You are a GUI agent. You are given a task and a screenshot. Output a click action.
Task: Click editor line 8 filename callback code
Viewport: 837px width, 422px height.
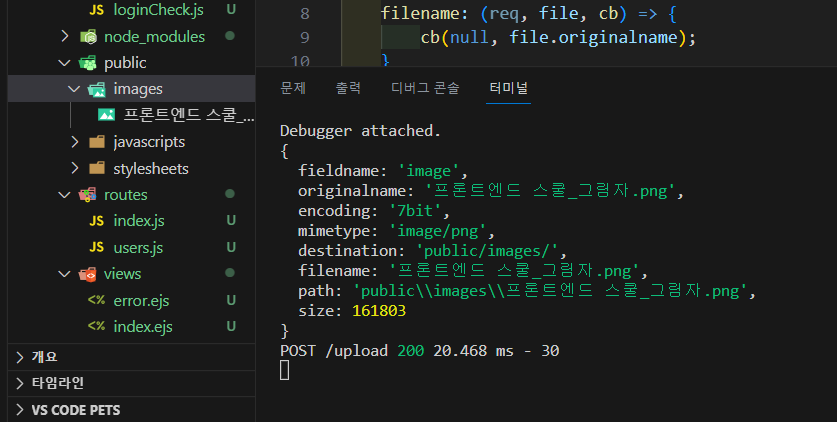(528, 13)
